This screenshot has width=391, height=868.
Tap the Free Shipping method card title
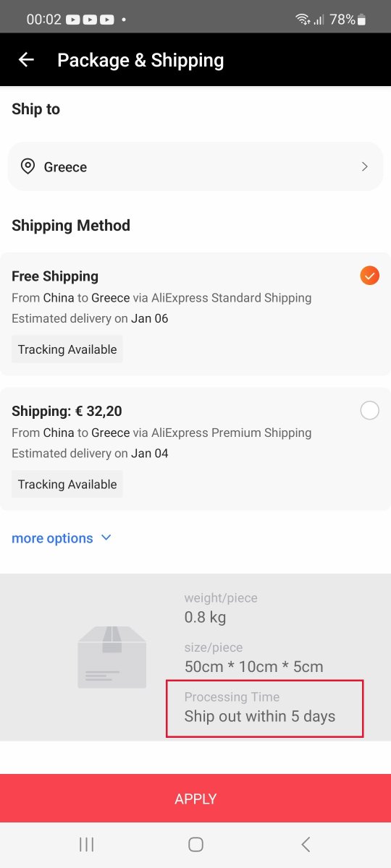tap(55, 276)
